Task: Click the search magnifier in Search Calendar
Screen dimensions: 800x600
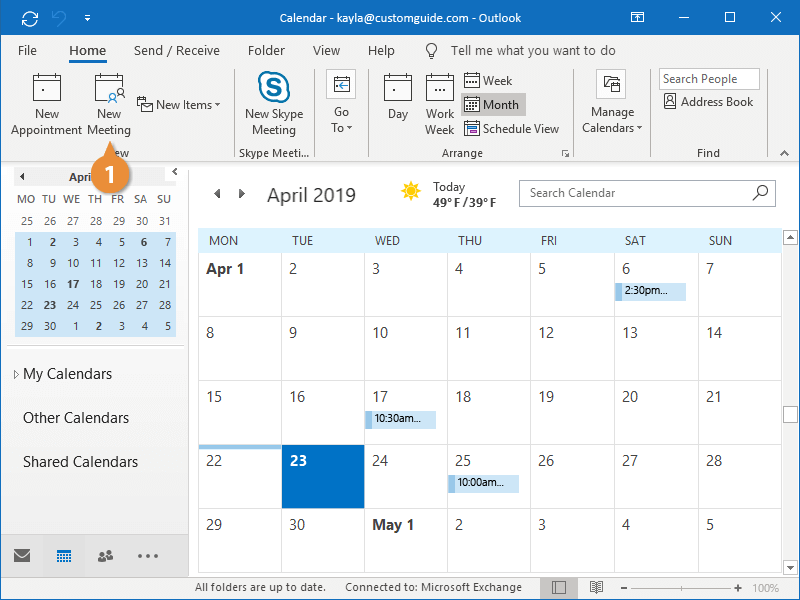Action: [x=760, y=193]
